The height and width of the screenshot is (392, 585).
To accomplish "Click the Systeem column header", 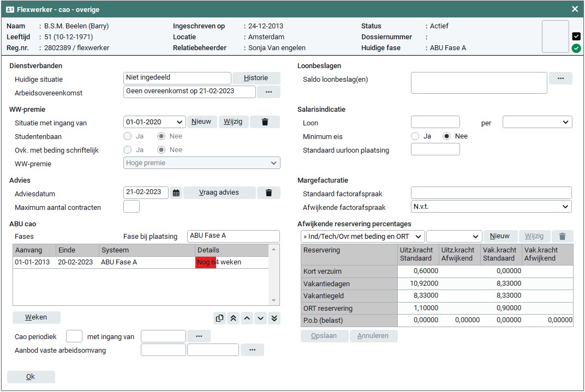I will 147,250.
